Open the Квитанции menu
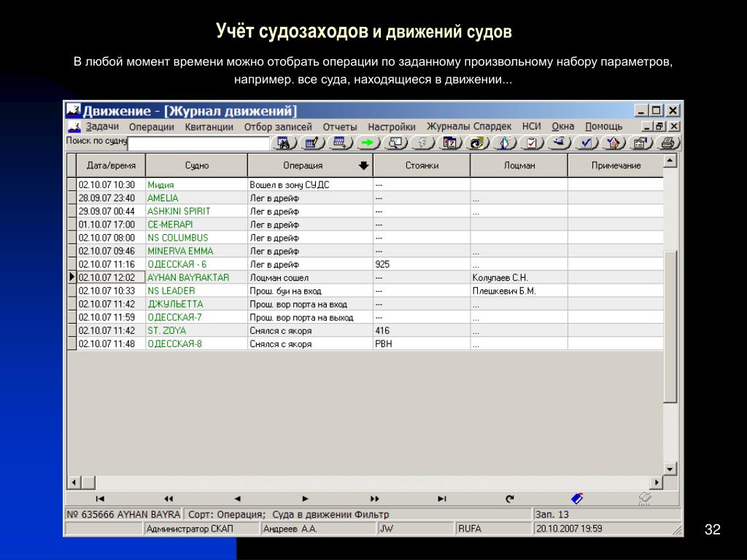747x560 pixels. coord(209,127)
